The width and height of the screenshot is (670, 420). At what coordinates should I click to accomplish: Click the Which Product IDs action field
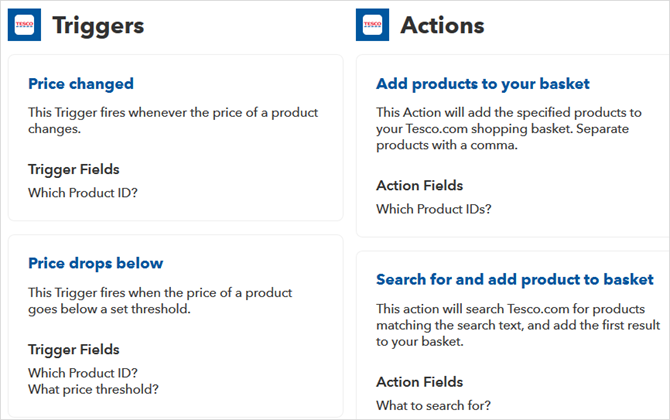[434, 209]
